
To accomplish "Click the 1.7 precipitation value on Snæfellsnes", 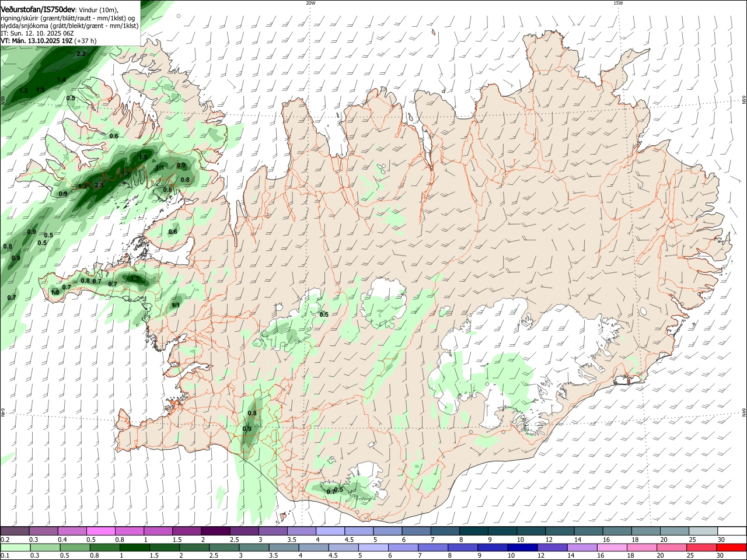I will tap(135, 279).
